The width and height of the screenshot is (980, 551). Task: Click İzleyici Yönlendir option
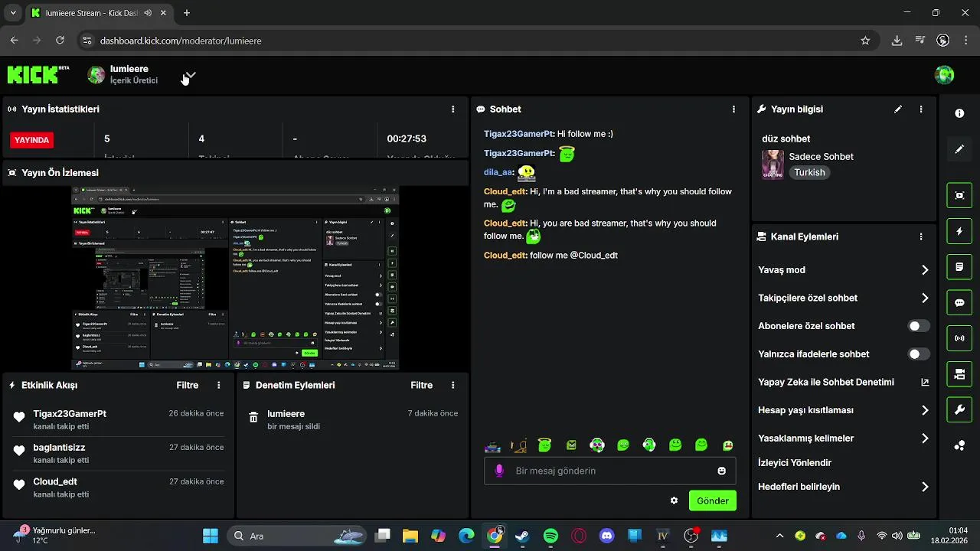795,463
